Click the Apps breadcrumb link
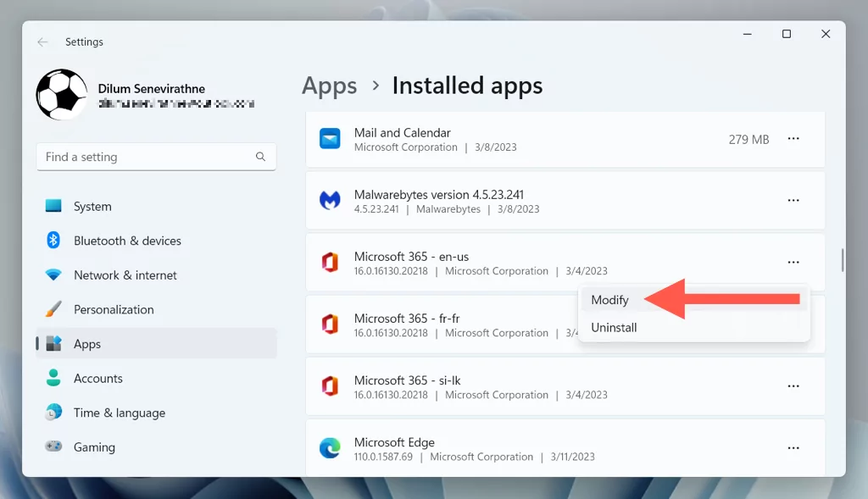The width and height of the screenshot is (868, 499). pos(330,86)
